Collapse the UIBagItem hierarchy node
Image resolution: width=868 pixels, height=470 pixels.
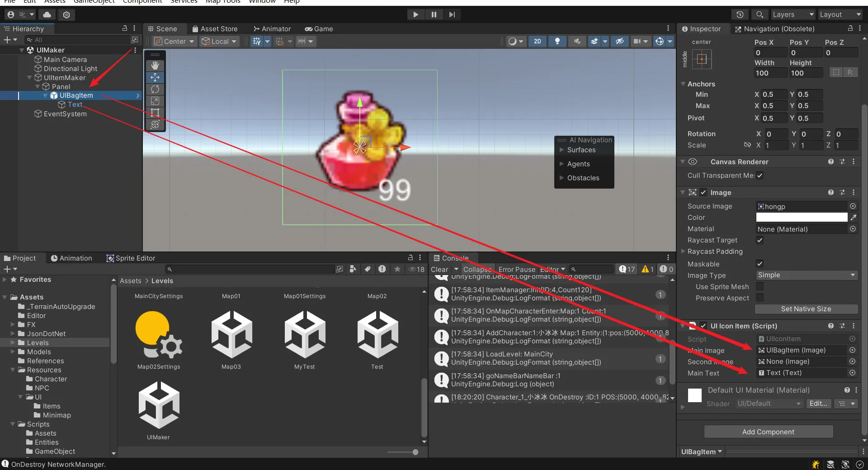45,95
